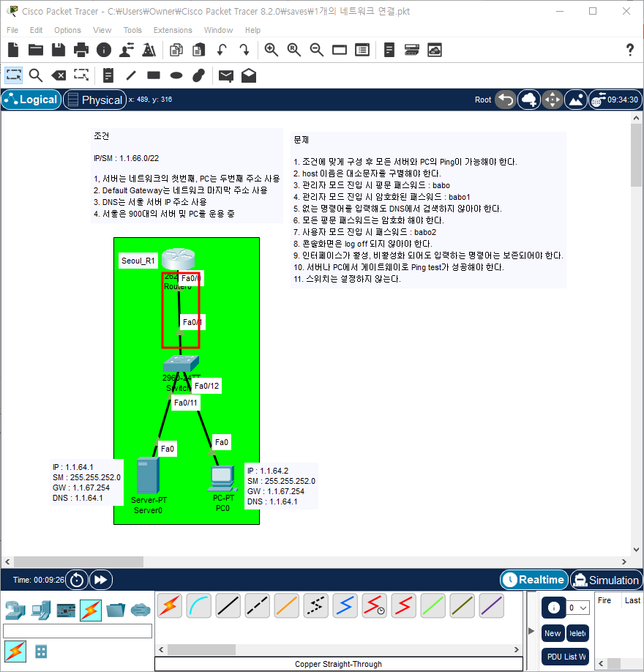Expand the PDU list panel arrow

point(531,631)
